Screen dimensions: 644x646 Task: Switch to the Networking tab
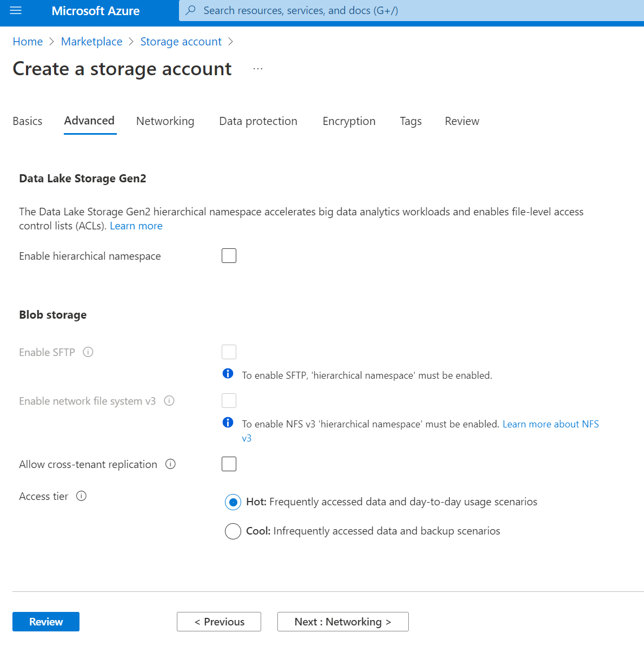coord(165,121)
